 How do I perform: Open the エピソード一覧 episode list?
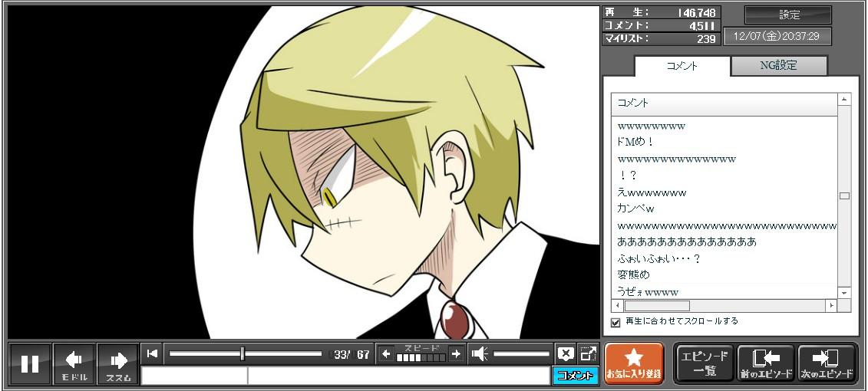704,363
